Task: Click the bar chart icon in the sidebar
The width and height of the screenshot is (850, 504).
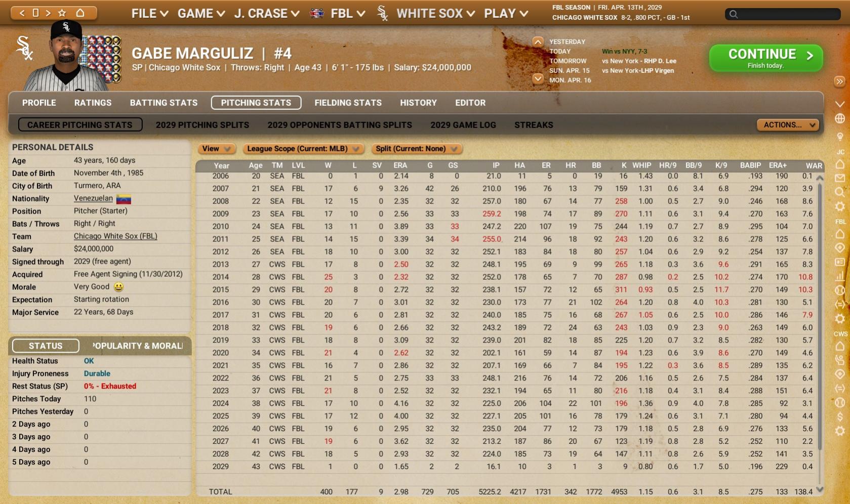Action: tap(840, 276)
